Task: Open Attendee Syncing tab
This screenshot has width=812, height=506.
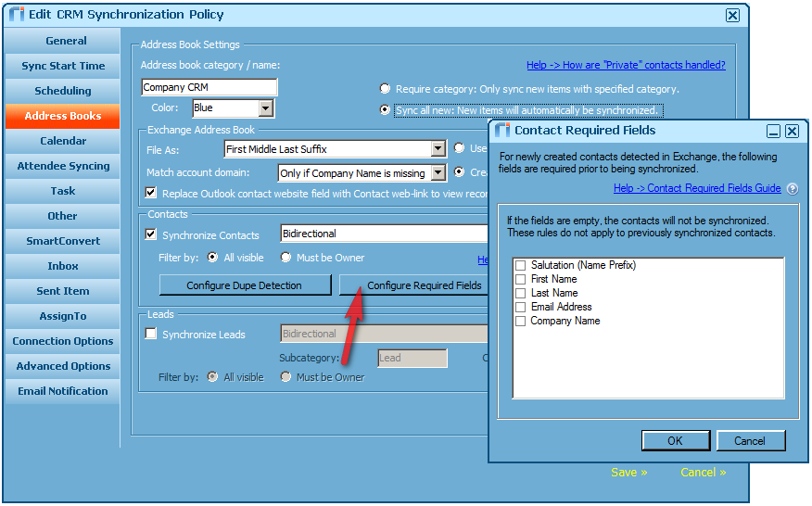Action: 63,166
